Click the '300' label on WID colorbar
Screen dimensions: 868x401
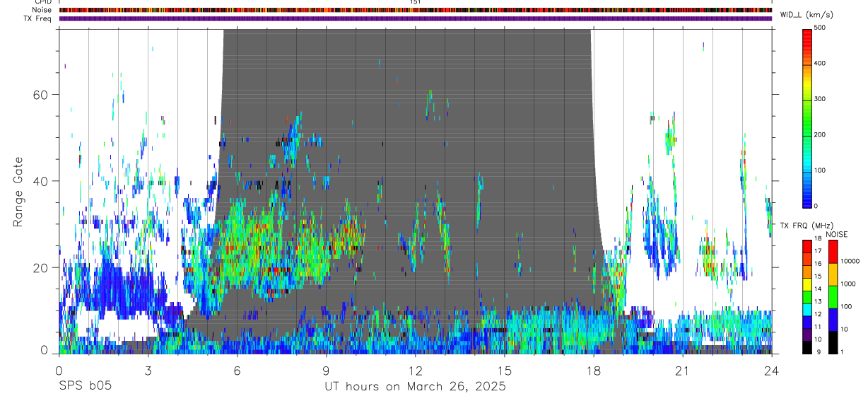(x=820, y=99)
